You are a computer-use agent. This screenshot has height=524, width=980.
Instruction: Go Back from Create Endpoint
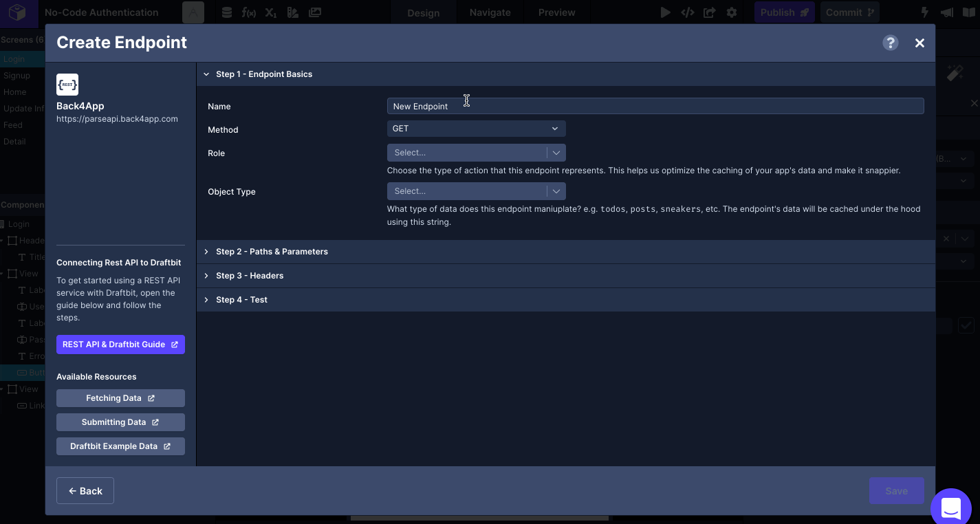click(x=85, y=491)
